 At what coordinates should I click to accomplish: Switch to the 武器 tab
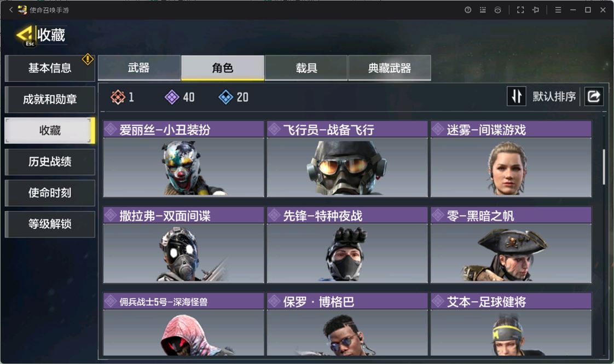[x=139, y=68]
